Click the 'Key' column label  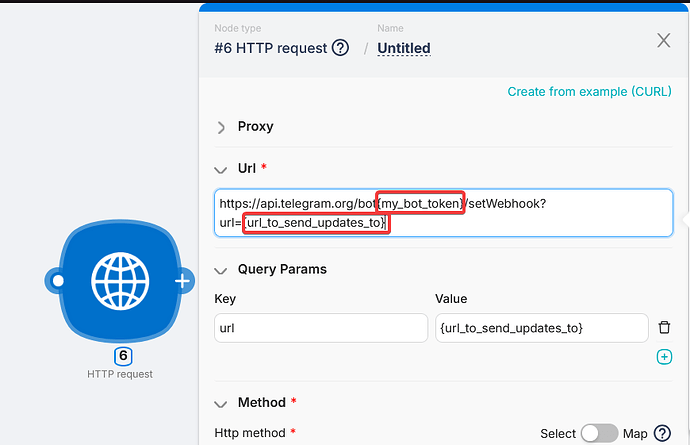[225, 299]
